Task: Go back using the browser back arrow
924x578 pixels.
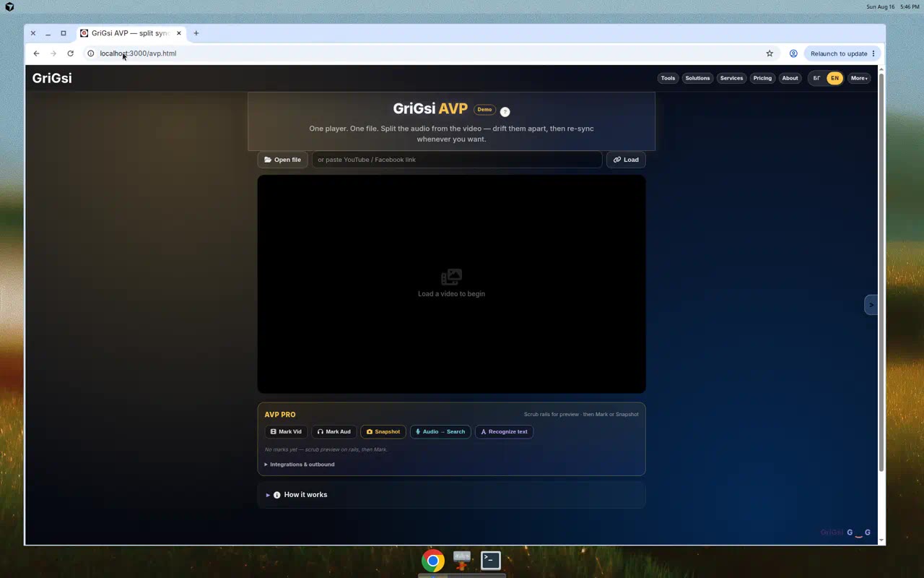Action: point(36,53)
